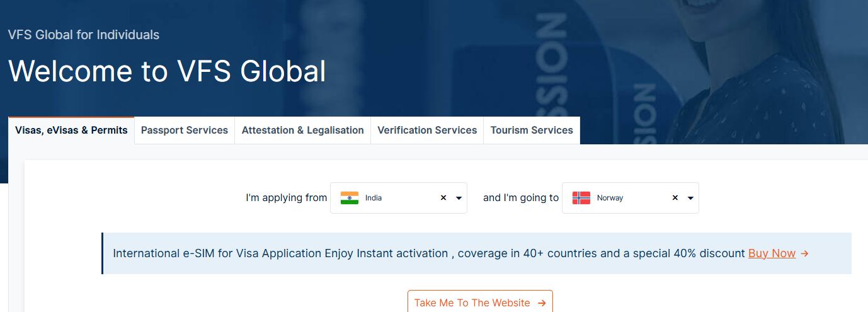Viewport: 868px width, 312px height.
Task: Select the Verification Services tab
Action: pos(427,130)
